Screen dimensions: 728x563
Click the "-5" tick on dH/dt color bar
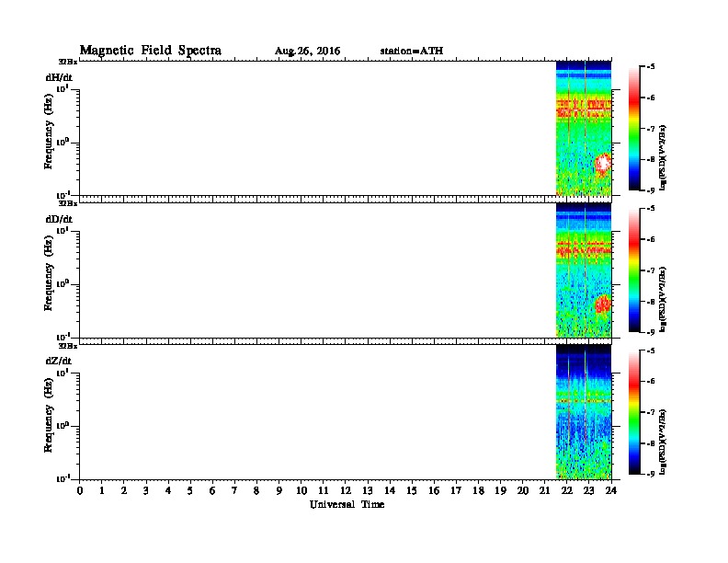point(651,67)
